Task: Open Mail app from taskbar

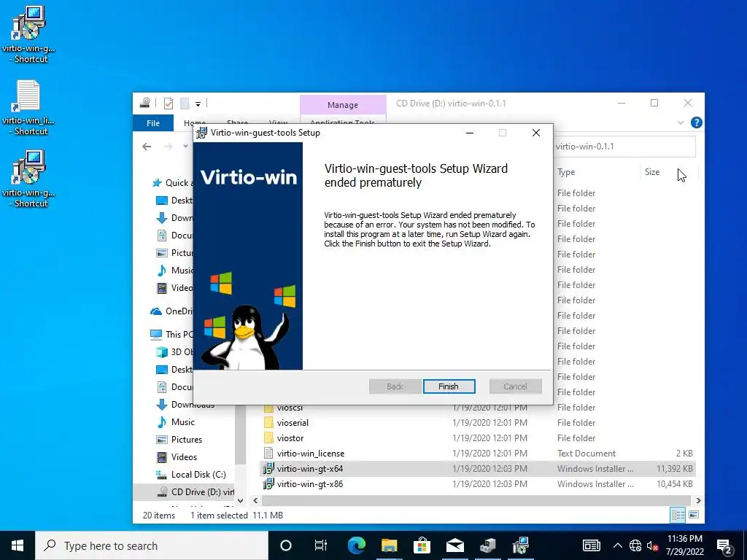Action: [x=455, y=545]
